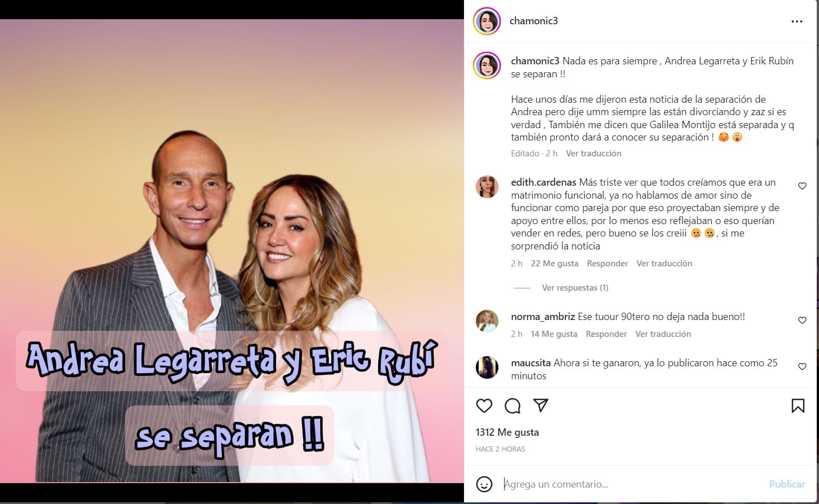The height and width of the screenshot is (504, 819).
Task: Open chamonic3 profile avatar in header
Action: [487, 21]
